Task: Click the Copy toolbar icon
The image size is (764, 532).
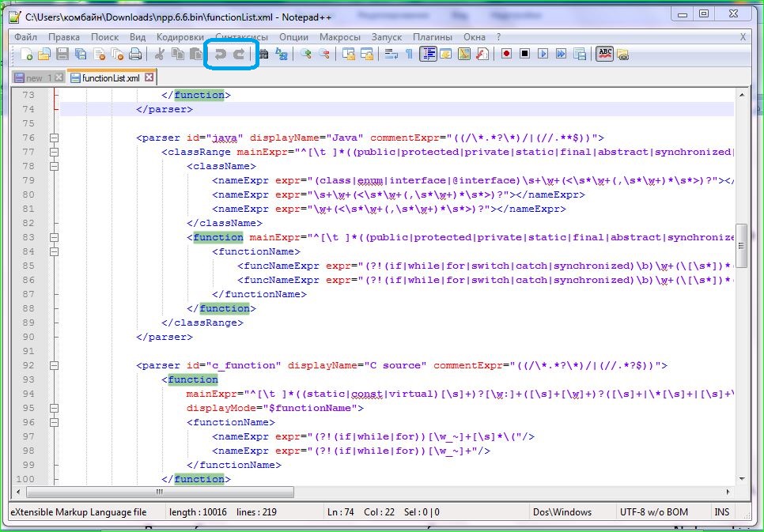Action: (x=178, y=54)
